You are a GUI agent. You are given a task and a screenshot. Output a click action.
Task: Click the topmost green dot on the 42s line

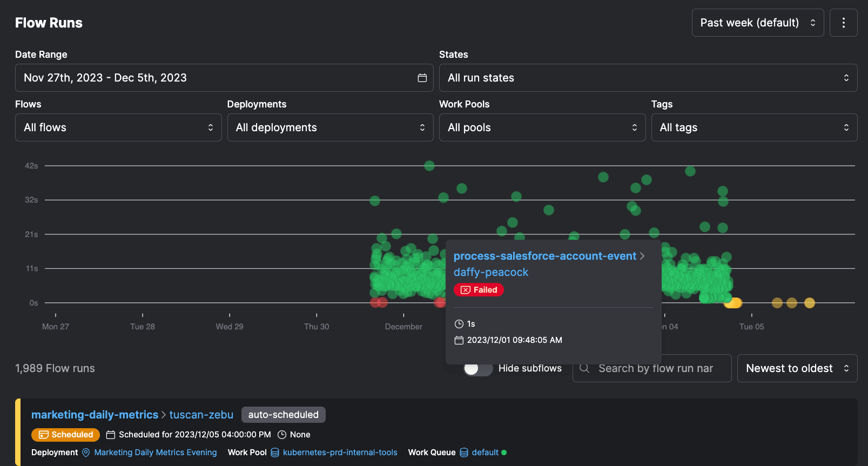tap(429, 166)
